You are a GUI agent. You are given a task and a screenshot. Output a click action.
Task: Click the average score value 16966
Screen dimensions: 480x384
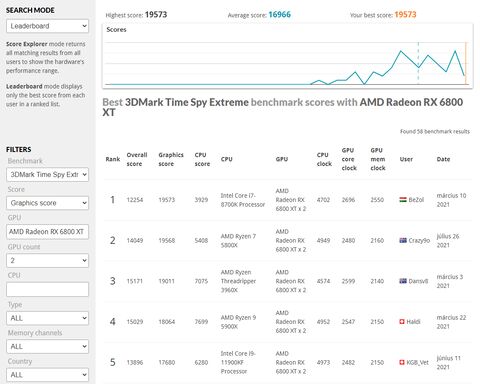(279, 15)
